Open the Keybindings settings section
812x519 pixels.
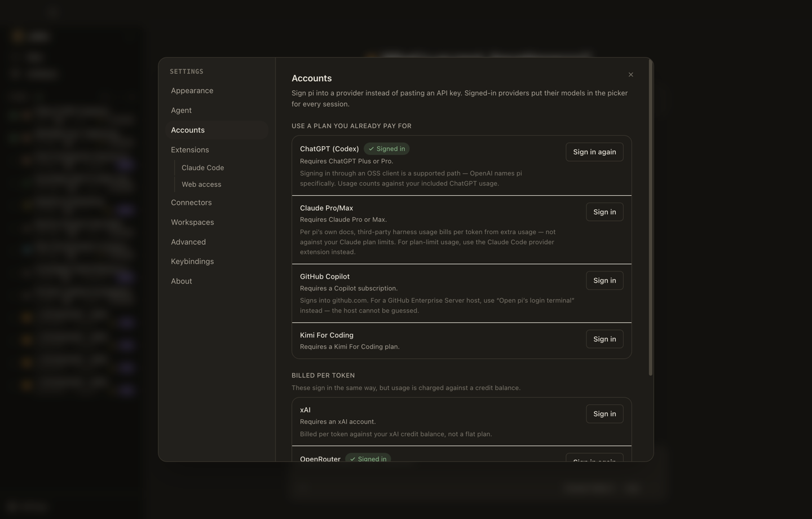[x=217, y=261]
